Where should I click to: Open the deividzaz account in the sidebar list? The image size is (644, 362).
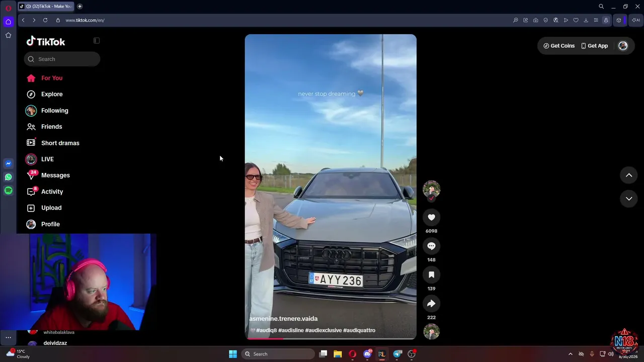click(x=55, y=343)
